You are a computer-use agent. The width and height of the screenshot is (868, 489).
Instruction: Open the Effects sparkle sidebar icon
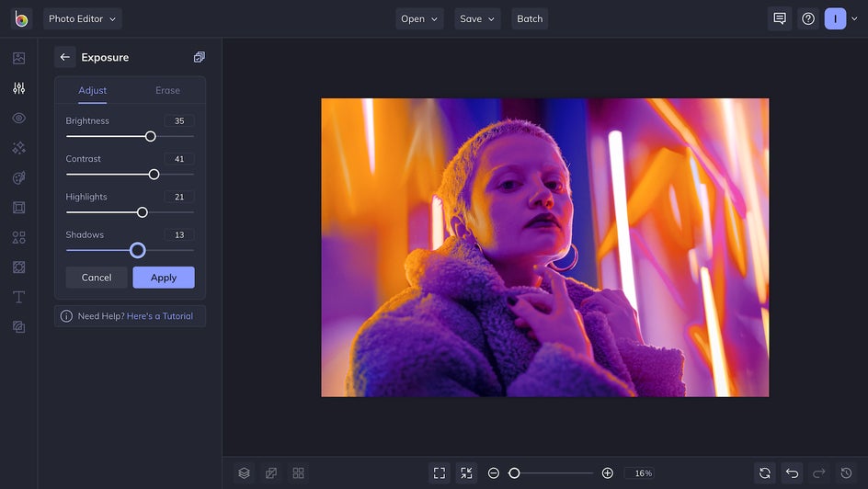18,148
